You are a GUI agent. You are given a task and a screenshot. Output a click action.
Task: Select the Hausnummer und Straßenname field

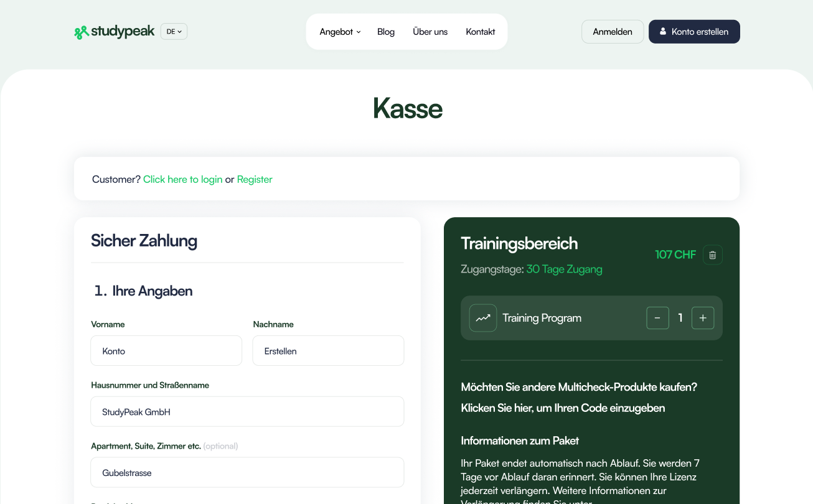tap(247, 412)
